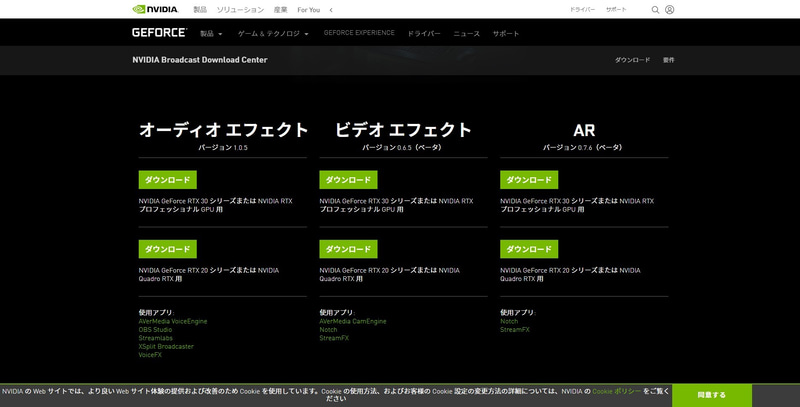Viewport: 800px width, 407px height.
Task: Click バージョン 1.0.5 text
Action: [223, 147]
